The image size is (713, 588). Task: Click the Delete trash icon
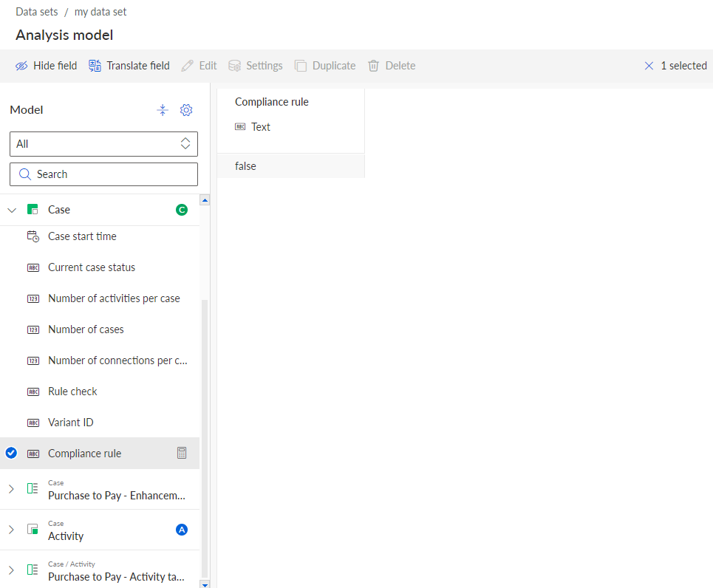pos(373,66)
